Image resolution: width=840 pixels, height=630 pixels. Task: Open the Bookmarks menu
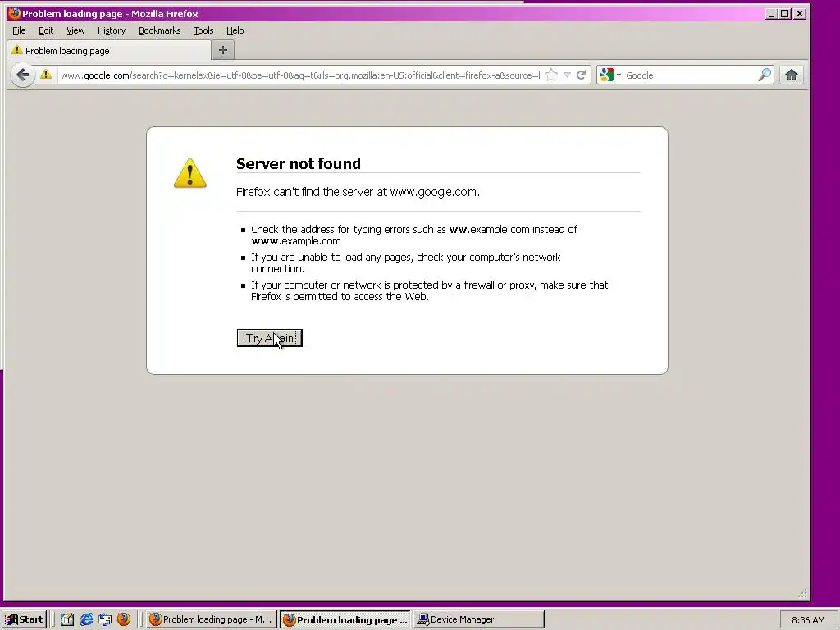pos(160,30)
